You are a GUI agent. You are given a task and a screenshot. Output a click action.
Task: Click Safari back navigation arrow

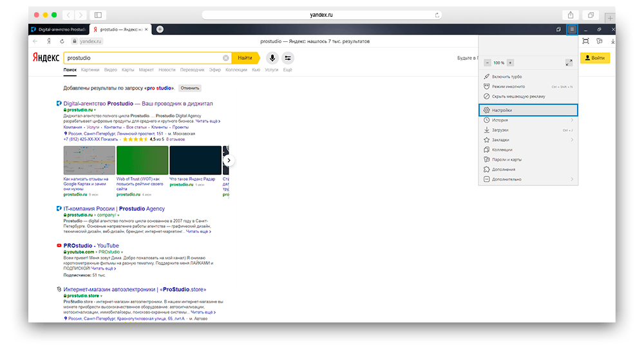pyautogui.click(x=69, y=15)
